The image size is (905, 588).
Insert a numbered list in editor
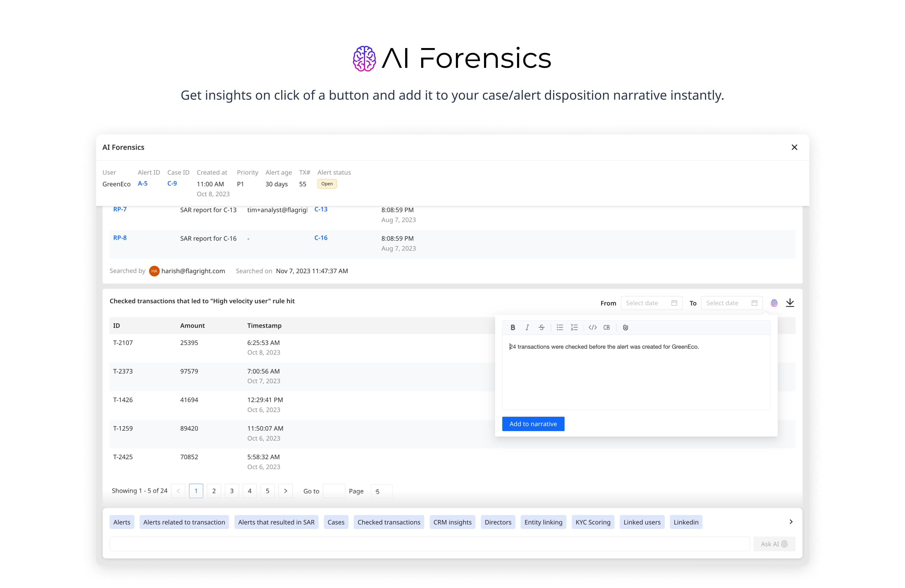(x=574, y=327)
